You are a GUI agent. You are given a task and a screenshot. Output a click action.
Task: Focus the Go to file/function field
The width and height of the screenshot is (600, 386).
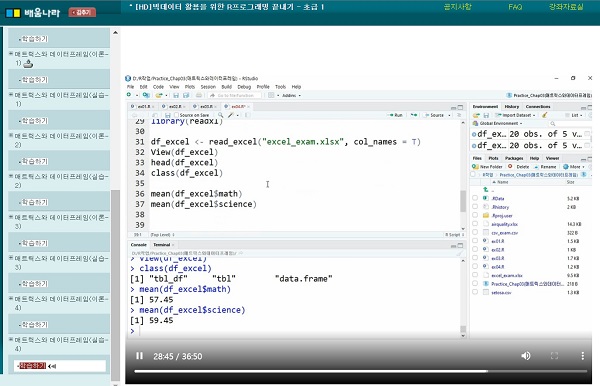(x=235, y=95)
